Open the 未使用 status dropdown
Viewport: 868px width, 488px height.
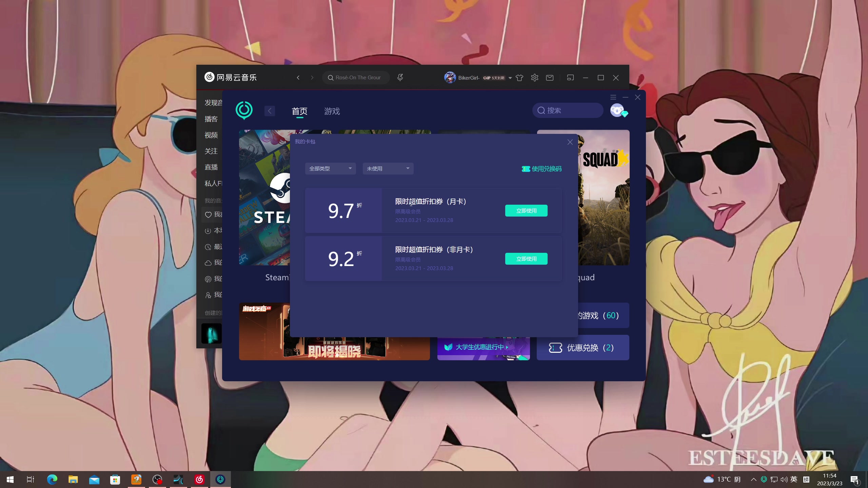[388, 168]
